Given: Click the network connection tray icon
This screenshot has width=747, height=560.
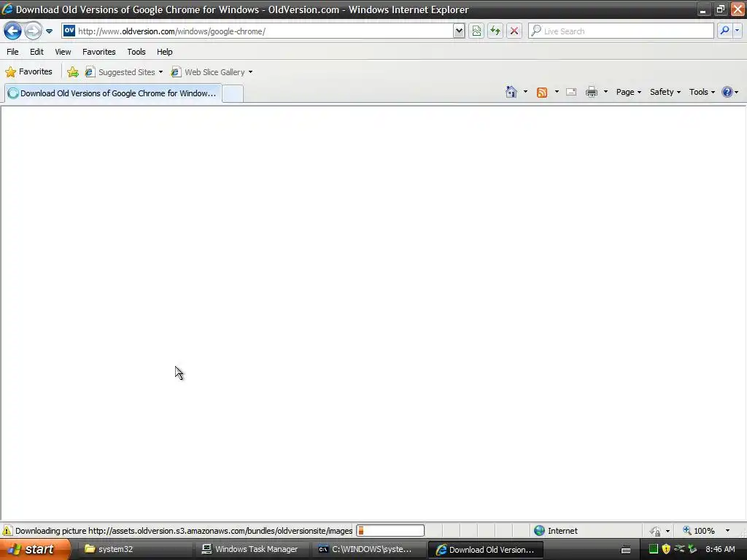Looking at the screenshot, I should (679, 549).
